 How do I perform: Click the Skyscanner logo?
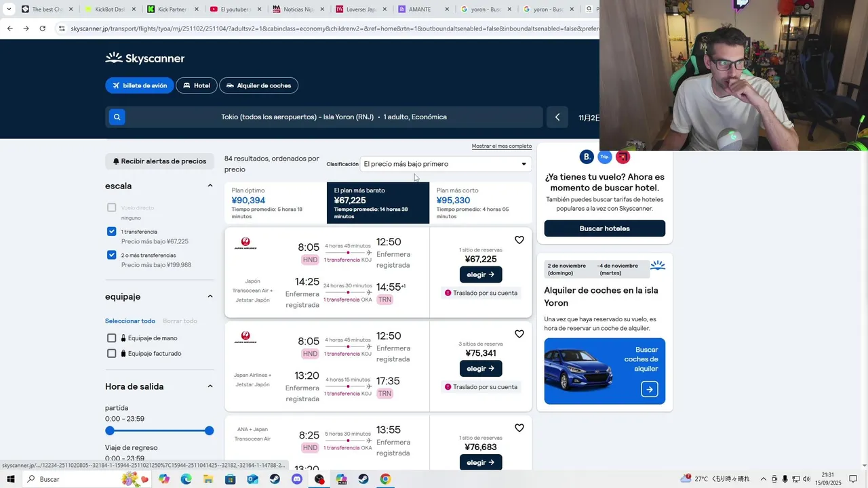pos(145,58)
